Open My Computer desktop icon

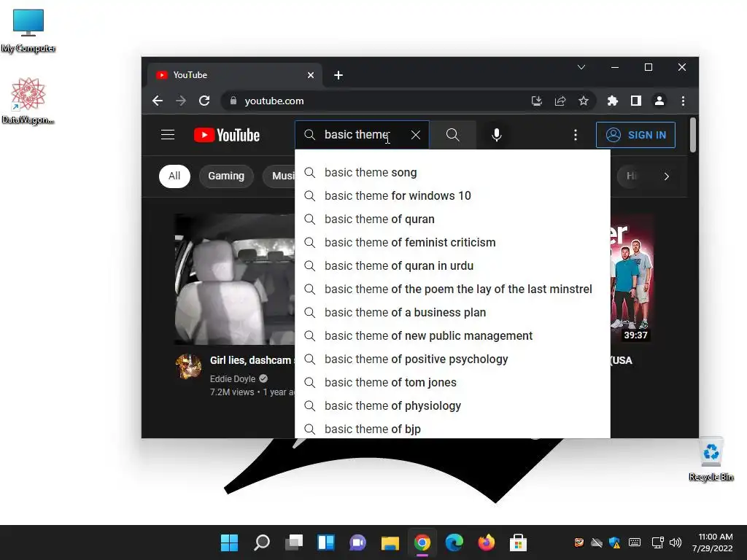[x=28, y=31]
